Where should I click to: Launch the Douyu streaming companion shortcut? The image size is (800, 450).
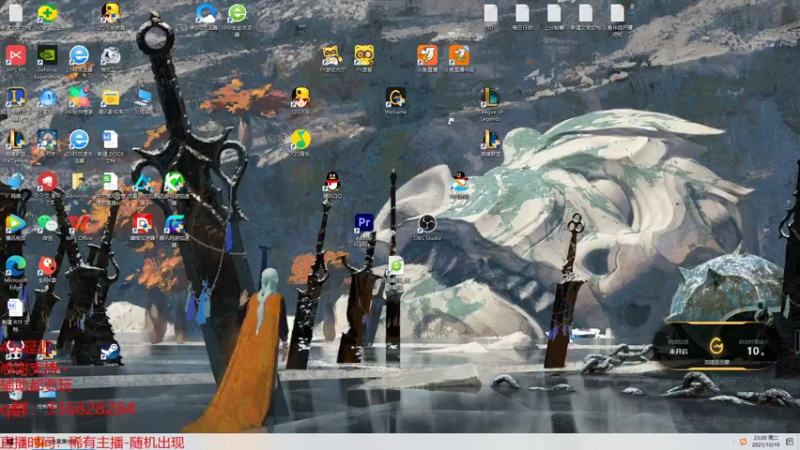pos(459,55)
